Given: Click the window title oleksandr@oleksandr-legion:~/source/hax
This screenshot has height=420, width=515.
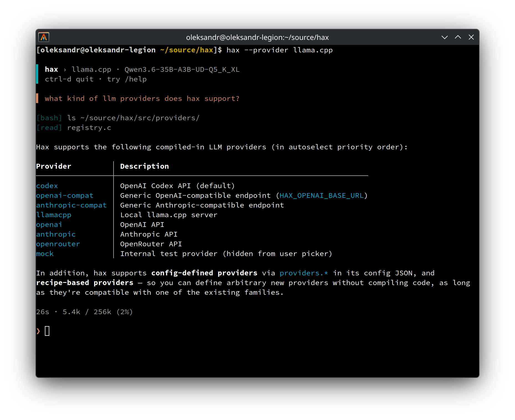Looking at the screenshot, I should [257, 37].
